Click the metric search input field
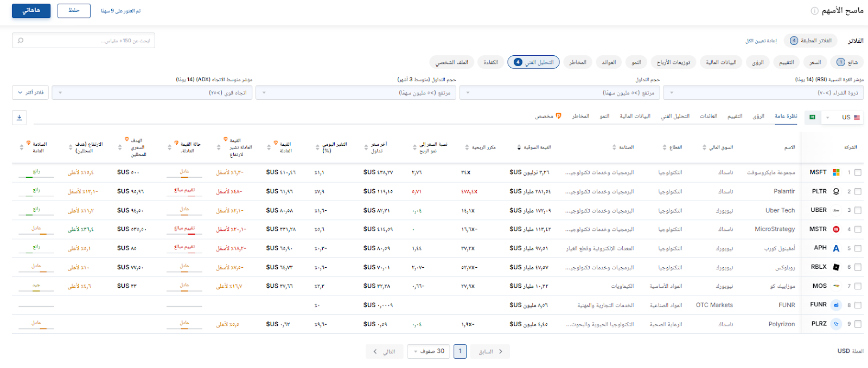Screen dimensions: 868x368 (x=84, y=41)
